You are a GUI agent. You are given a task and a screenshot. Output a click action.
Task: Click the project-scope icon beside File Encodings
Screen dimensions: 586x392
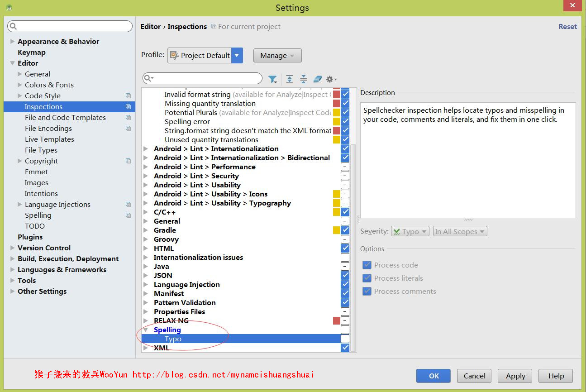128,129
